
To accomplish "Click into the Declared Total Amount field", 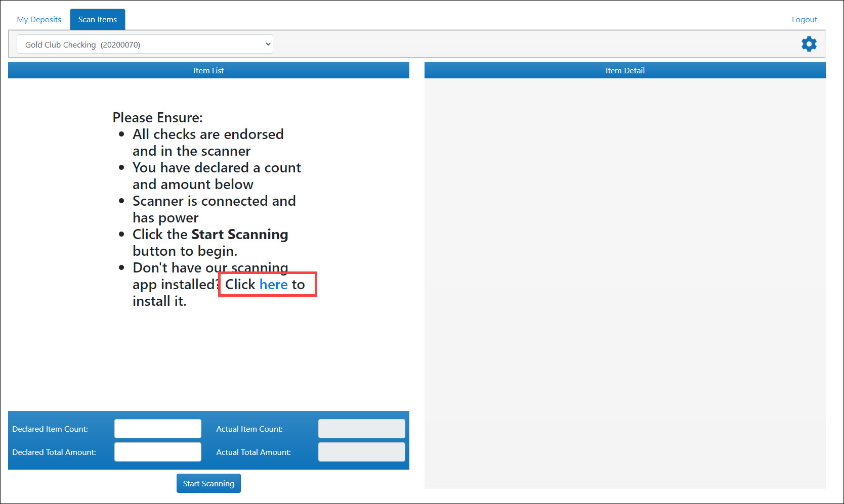I will pyautogui.click(x=158, y=452).
